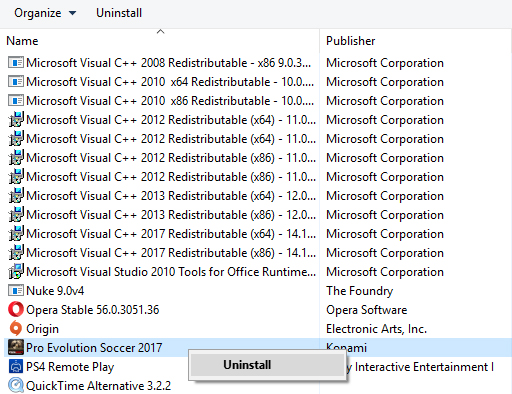Click Visual Studio 2010 Tools for Office icon
The image size is (512, 394).
point(16,272)
